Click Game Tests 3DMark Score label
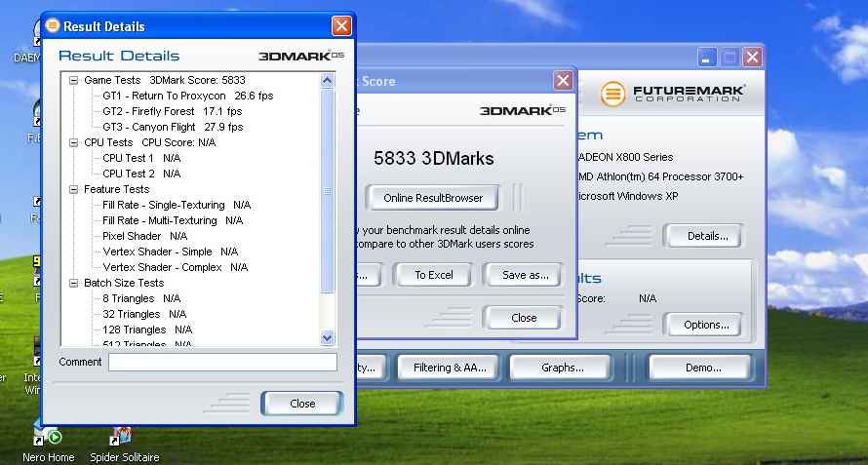 point(165,80)
